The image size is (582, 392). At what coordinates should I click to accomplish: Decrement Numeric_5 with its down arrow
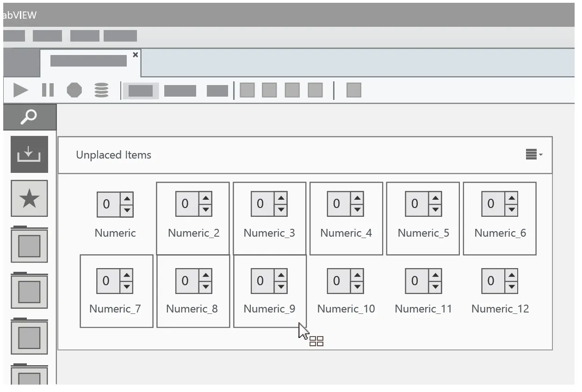(x=435, y=209)
